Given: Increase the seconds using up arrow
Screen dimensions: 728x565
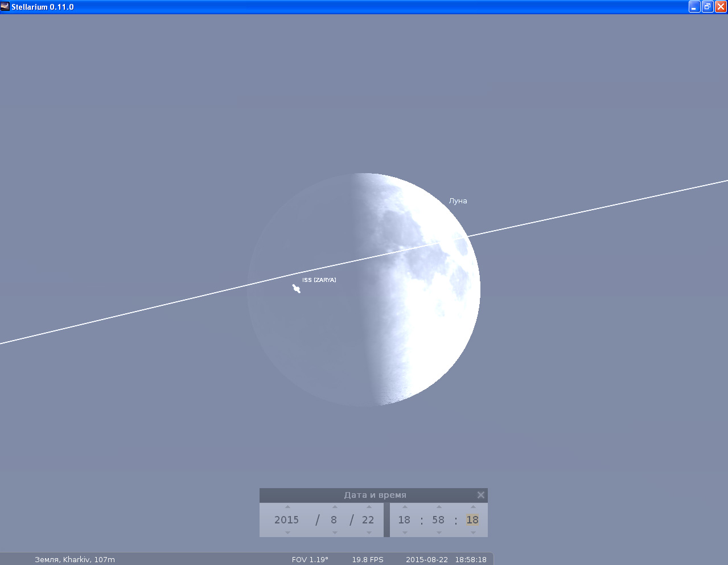Looking at the screenshot, I should [473, 507].
